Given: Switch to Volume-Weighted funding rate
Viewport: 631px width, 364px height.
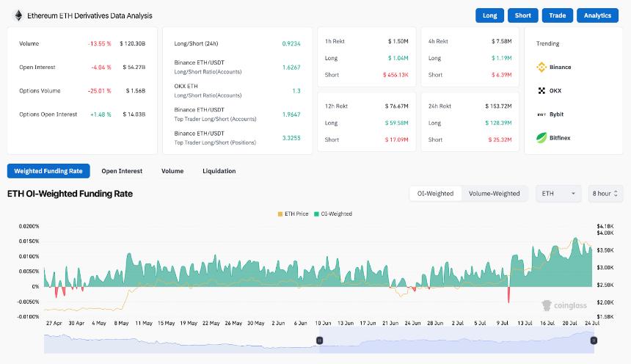Looking at the screenshot, I should pyautogui.click(x=494, y=194).
